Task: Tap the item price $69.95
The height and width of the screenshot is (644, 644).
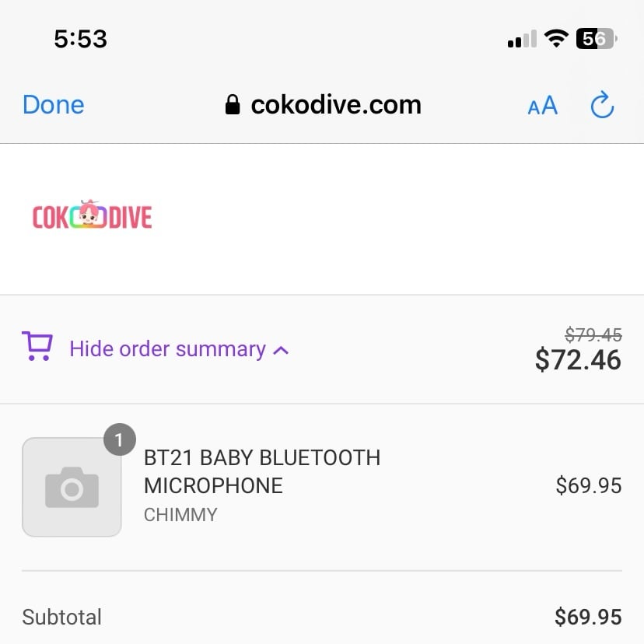Action: (x=589, y=485)
